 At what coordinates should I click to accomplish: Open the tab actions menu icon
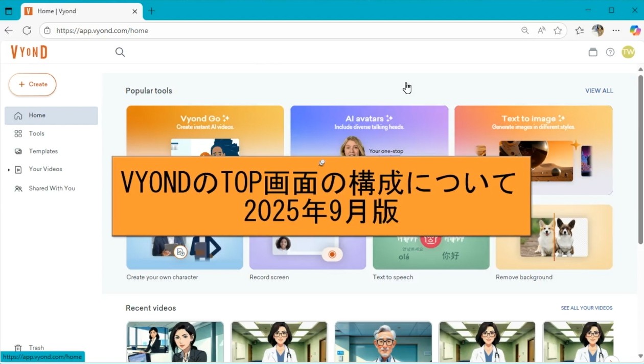click(x=9, y=11)
